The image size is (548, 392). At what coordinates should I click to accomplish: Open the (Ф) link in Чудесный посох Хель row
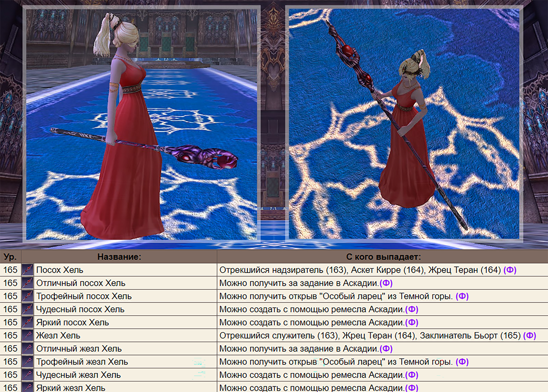point(412,309)
